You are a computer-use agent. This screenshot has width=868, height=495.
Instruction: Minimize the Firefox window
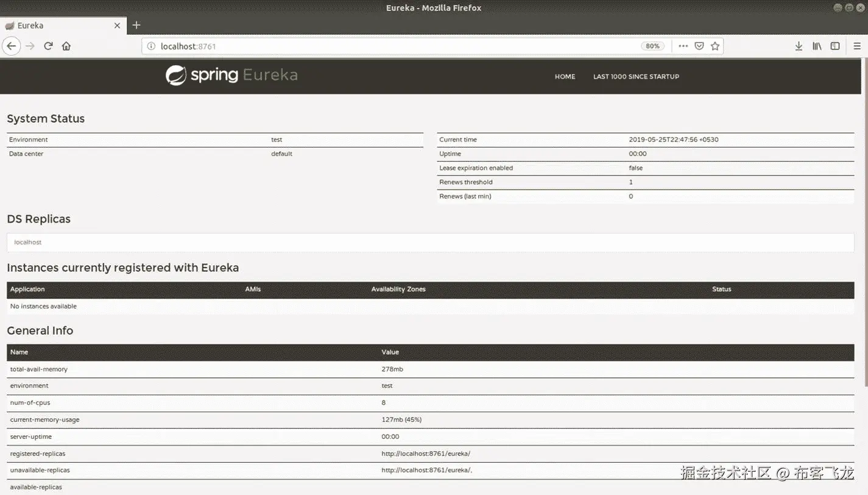click(838, 7)
